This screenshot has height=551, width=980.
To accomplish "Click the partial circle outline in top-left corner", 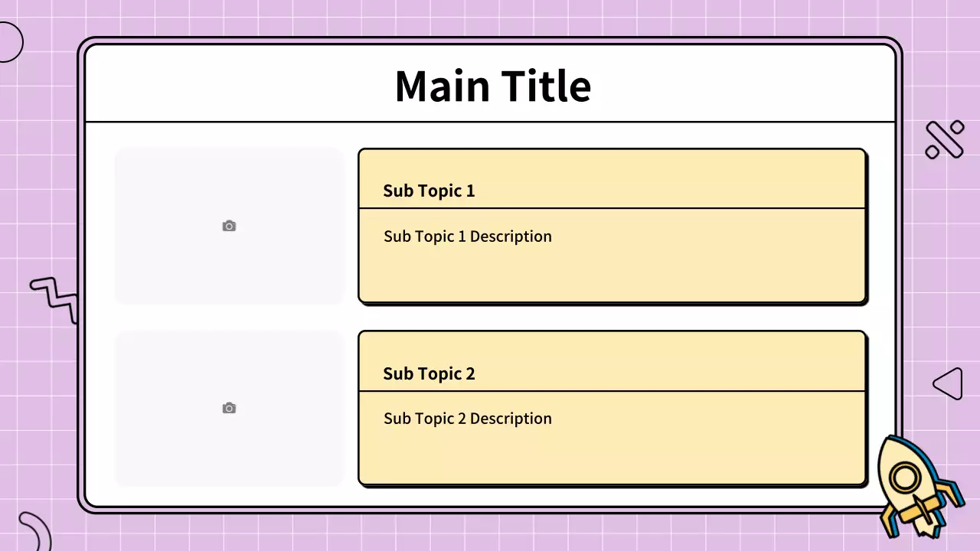I will point(9,42).
